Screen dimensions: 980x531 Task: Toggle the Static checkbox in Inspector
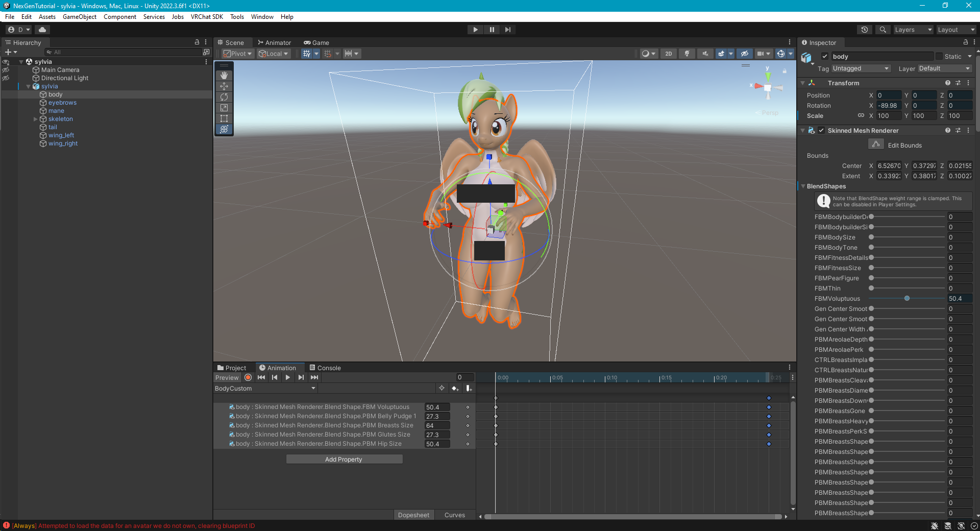pyautogui.click(x=939, y=56)
